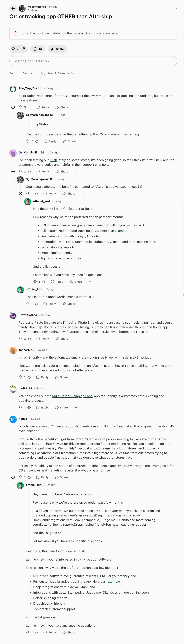Click the Join the conversation field
The height and width of the screenshot is (644, 184).
click(x=93, y=61)
